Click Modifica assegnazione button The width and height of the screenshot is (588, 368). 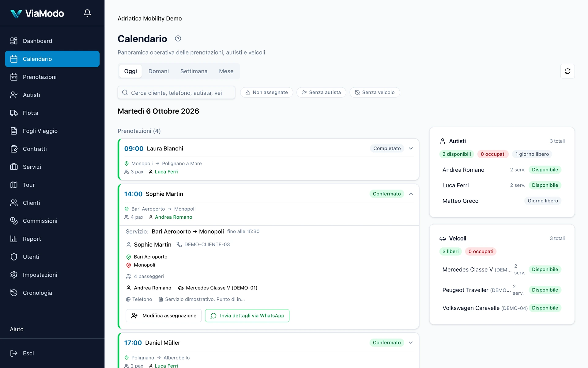[x=164, y=316]
